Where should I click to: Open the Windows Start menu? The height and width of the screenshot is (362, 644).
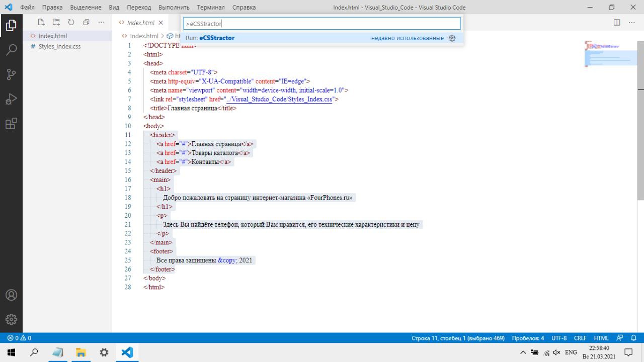(x=11, y=352)
